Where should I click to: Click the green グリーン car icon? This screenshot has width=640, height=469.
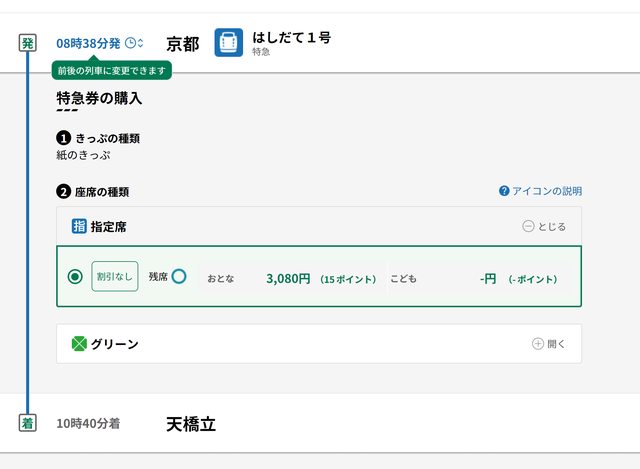coord(80,344)
